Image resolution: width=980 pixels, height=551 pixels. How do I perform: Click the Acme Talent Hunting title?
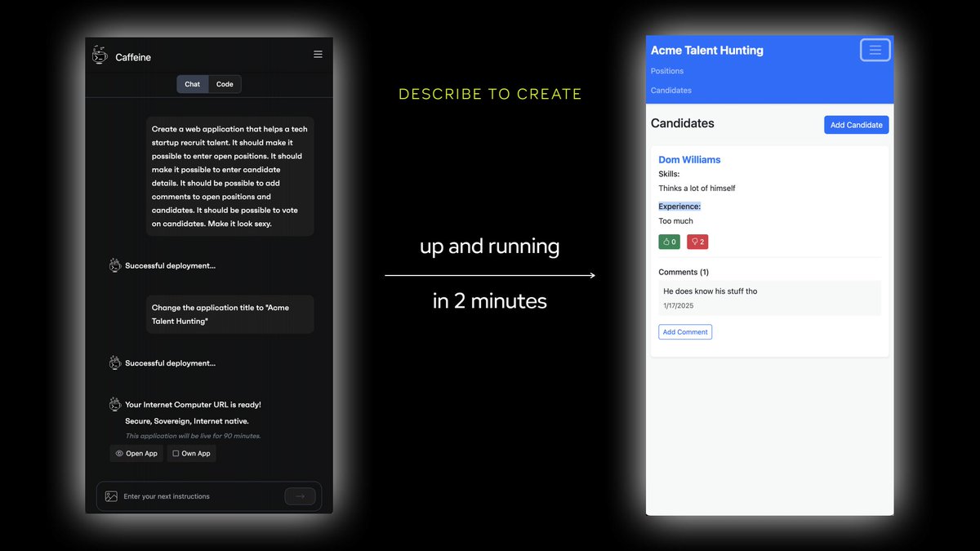(x=707, y=50)
